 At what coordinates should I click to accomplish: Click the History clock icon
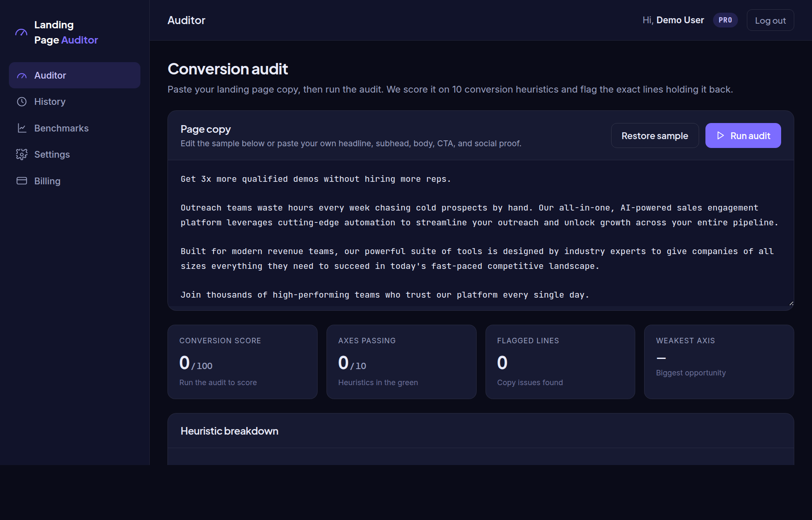[x=22, y=102]
